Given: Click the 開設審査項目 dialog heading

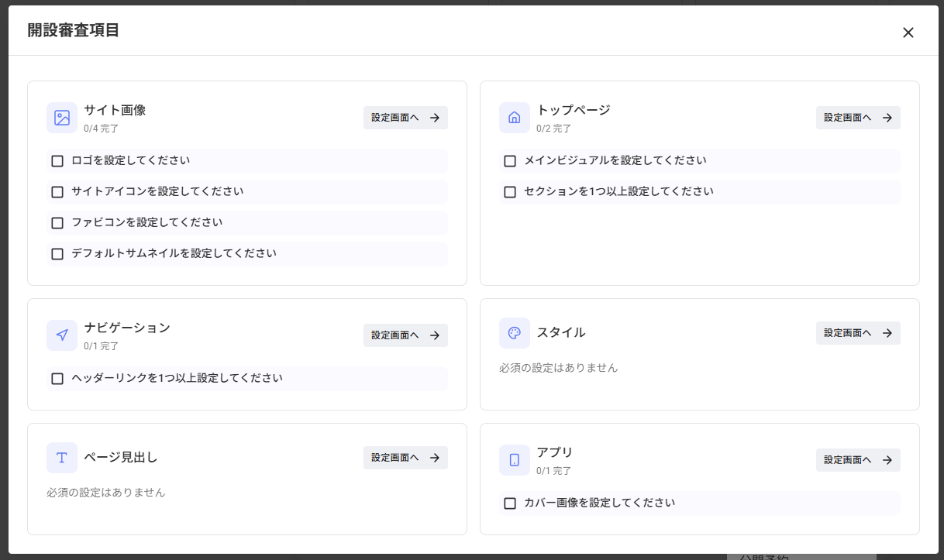Looking at the screenshot, I should tap(74, 31).
